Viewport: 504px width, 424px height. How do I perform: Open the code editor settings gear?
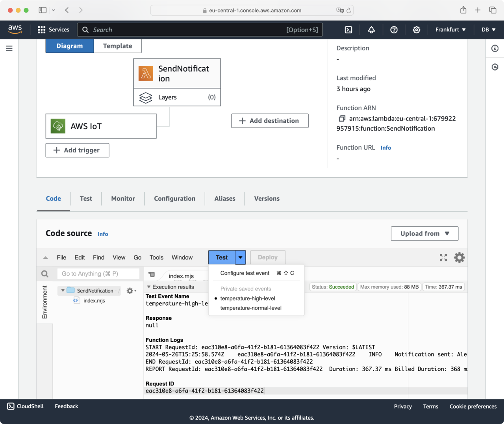[459, 257]
